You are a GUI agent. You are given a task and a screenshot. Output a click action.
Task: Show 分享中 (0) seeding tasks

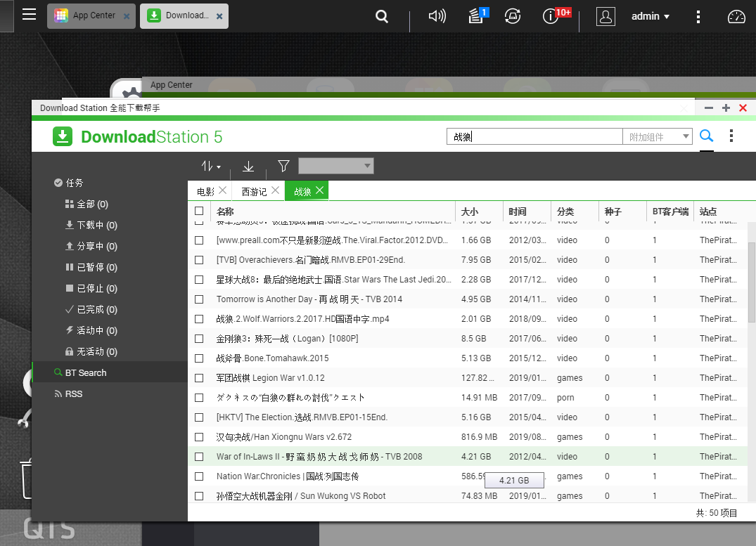(91, 246)
